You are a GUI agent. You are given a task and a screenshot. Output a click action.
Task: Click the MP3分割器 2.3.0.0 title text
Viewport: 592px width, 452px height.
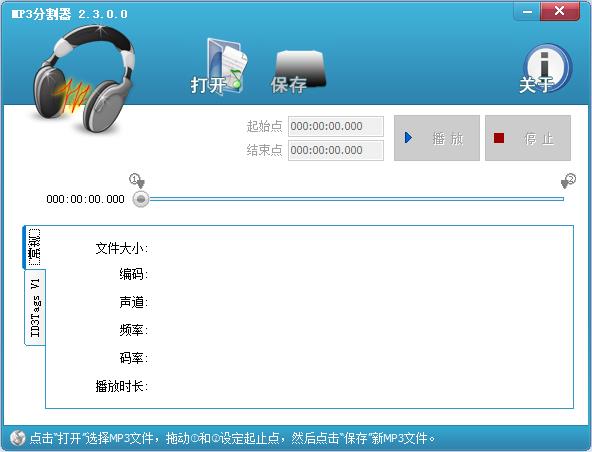point(69,14)
